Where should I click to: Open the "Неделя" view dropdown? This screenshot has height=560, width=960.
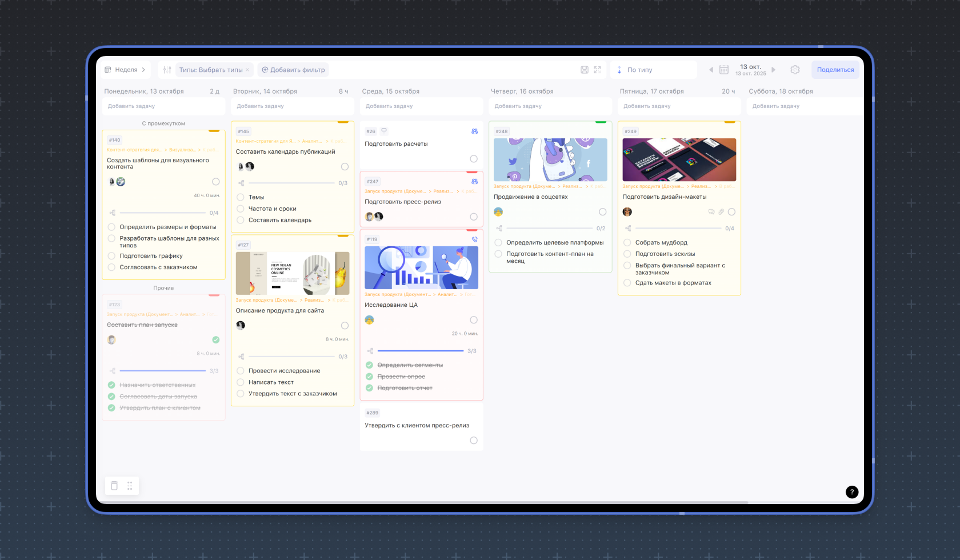coord(126,70)
